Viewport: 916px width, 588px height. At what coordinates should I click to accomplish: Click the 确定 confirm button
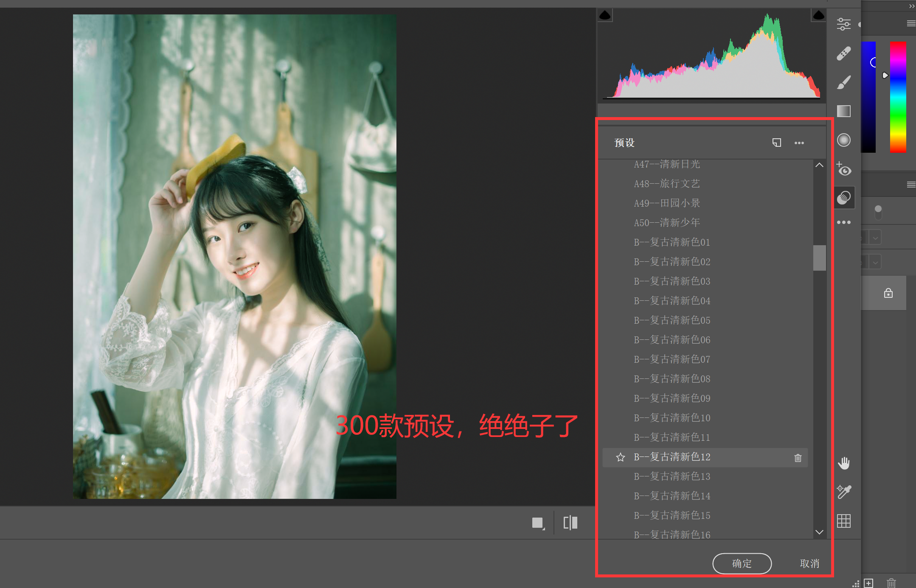point(742,563)
